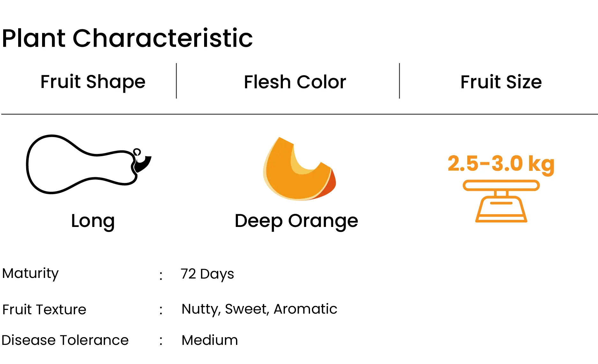Click the Medium disease tolerance value
Viewport: 598px width, 364px height.
[210, 340]
